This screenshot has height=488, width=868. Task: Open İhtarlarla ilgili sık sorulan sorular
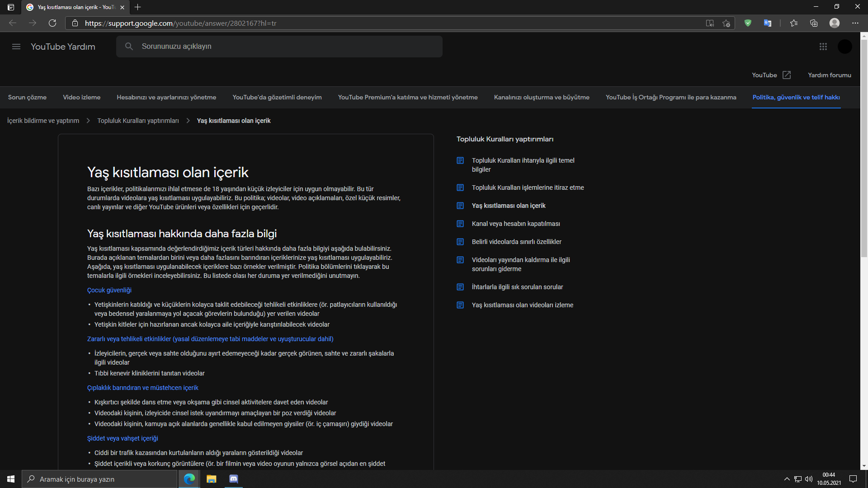(518, 287)
